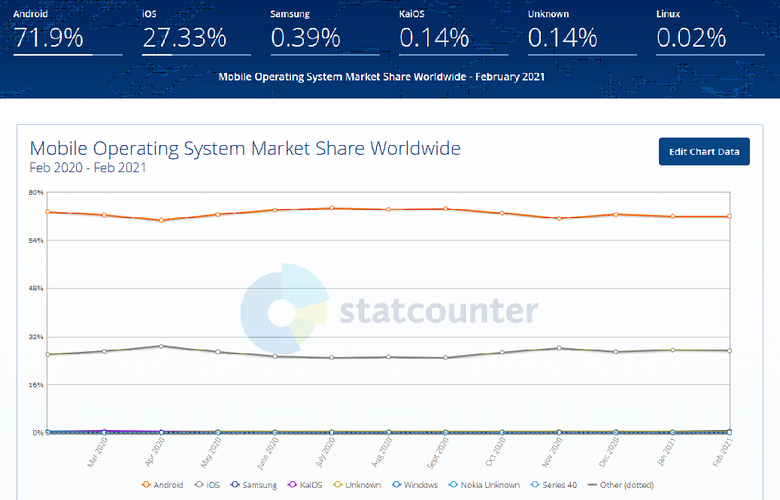This screenshot has height=500, width=780.
Task: Toggle iOS series in chart legend
Action: (207, 485)
